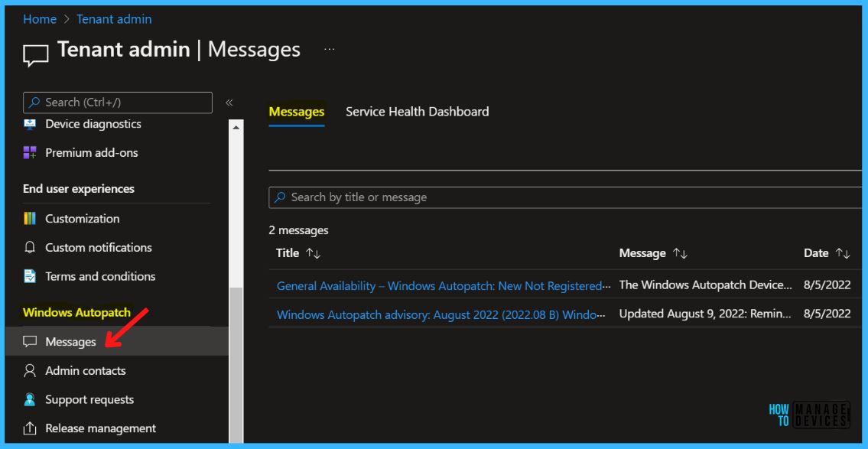Open General Availability Windows Autopatch message
Viewport: 868px width, 449px height.
tap(444, 285)
